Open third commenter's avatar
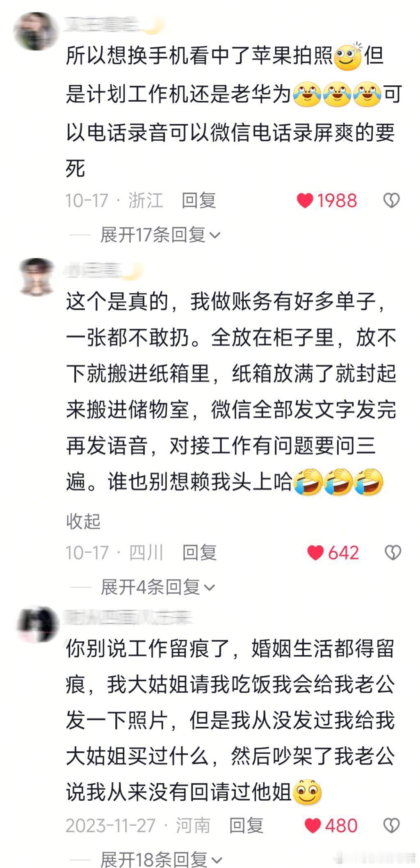This screenshot has height=868, width=420. pos(38,625)
